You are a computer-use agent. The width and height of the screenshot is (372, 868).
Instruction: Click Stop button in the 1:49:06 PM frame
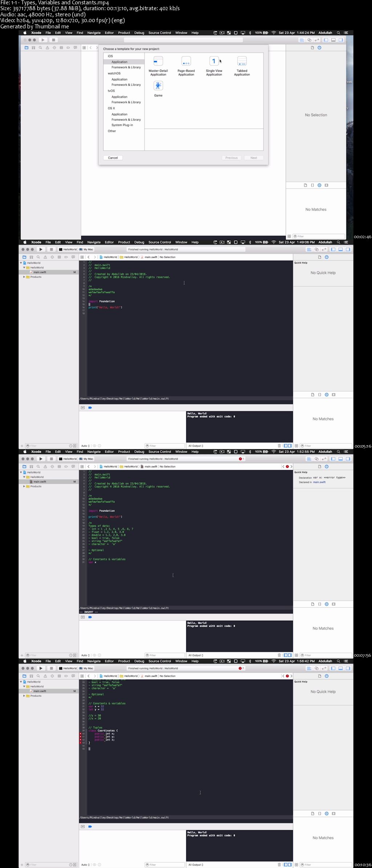click(52, 249)
